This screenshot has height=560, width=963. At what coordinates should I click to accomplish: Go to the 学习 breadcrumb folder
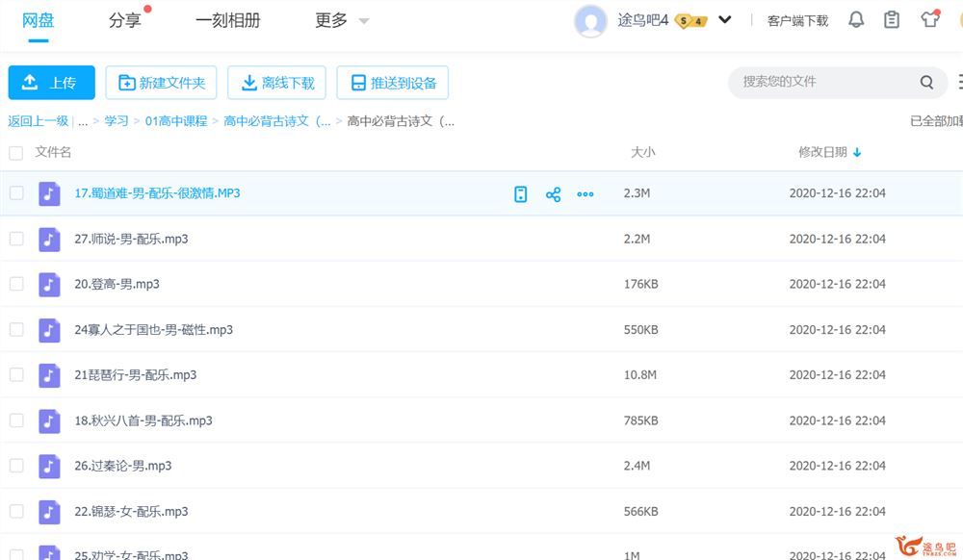pyautogui.click(x=117, y=121)
